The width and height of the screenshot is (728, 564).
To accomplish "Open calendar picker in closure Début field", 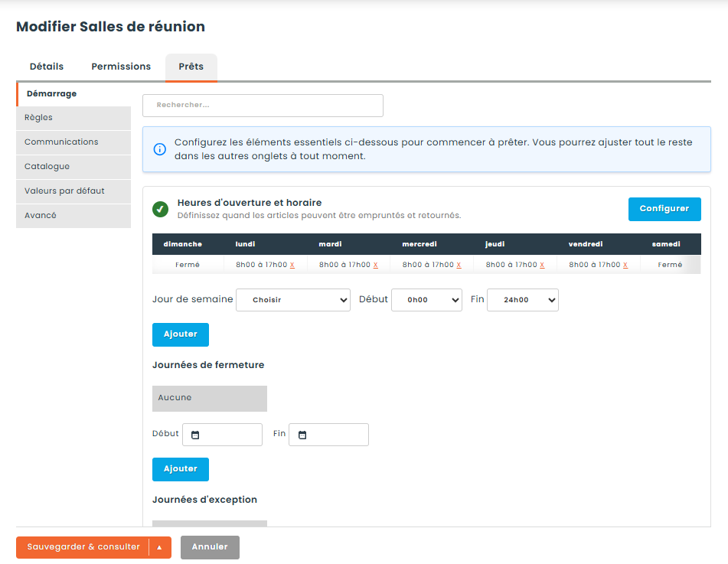I will click(x=195, y=435).
